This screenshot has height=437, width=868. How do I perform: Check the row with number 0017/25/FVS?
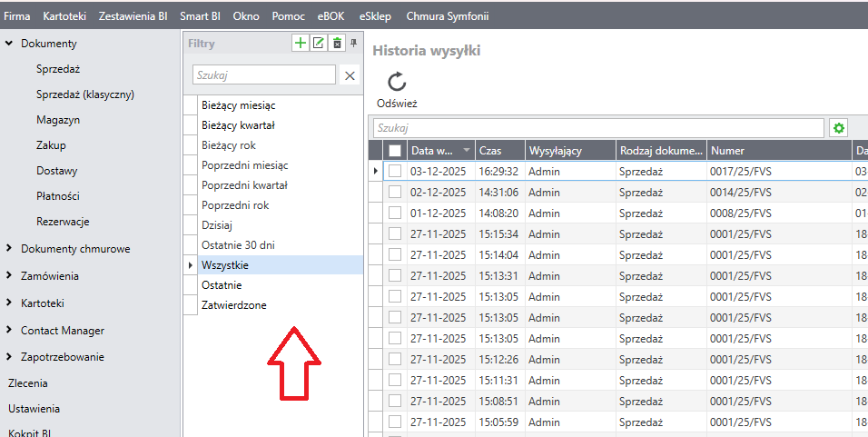[x=395, y=171]
